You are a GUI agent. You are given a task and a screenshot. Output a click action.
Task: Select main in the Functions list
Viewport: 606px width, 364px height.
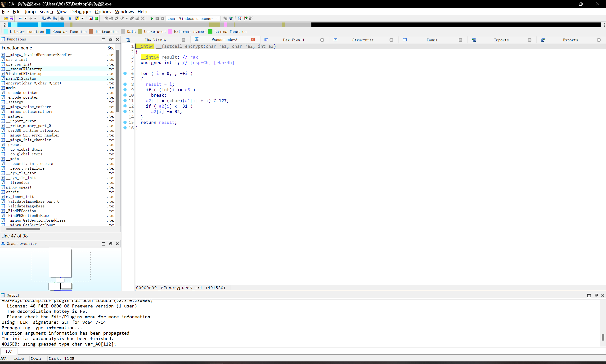click(x=11, y=88)
